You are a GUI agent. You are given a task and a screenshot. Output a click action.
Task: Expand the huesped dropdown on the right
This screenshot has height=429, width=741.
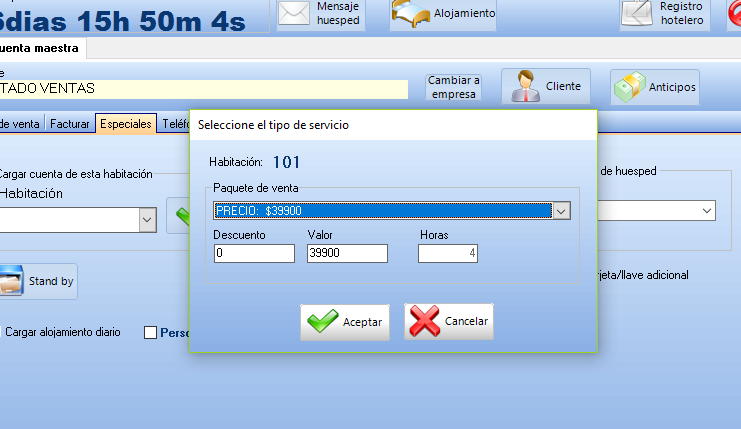708,211
